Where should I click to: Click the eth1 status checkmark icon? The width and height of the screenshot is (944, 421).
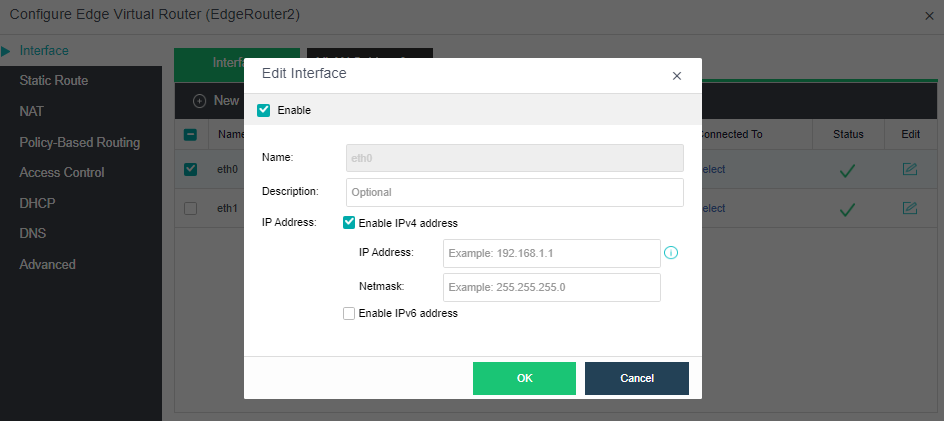tap(847, 209)
